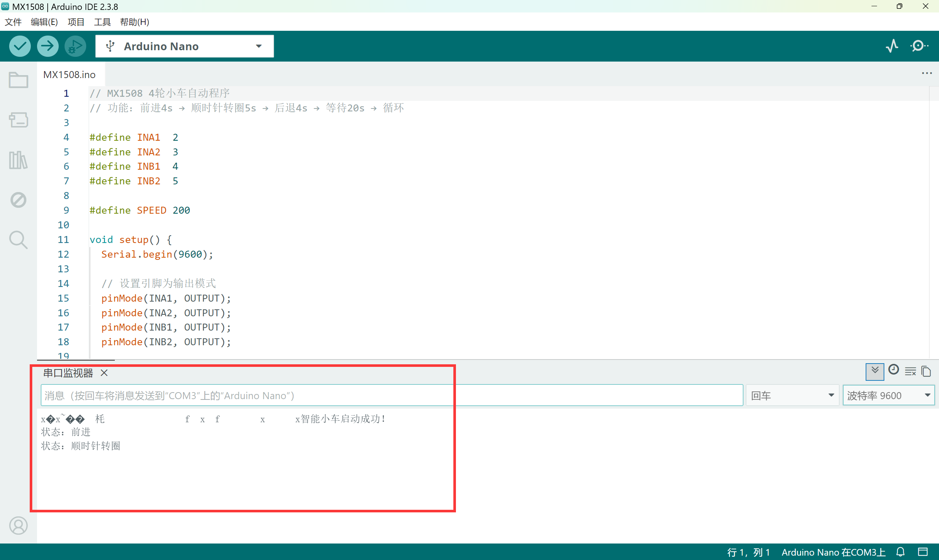Close the 串口监视器 tab
This screenshot has height=560, width=939.
104,373
